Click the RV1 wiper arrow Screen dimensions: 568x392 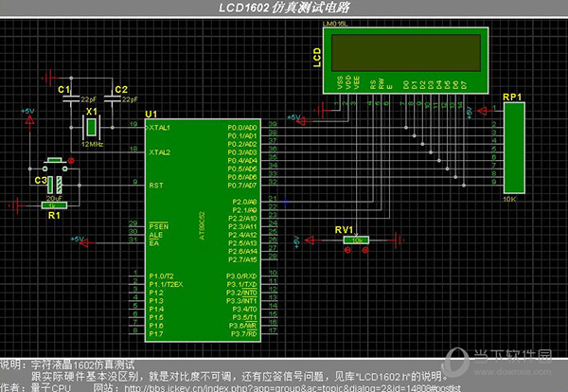click(x=357, y=235)
